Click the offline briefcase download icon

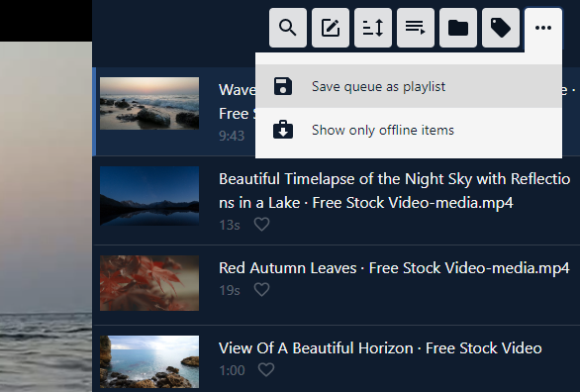(283, 130)
